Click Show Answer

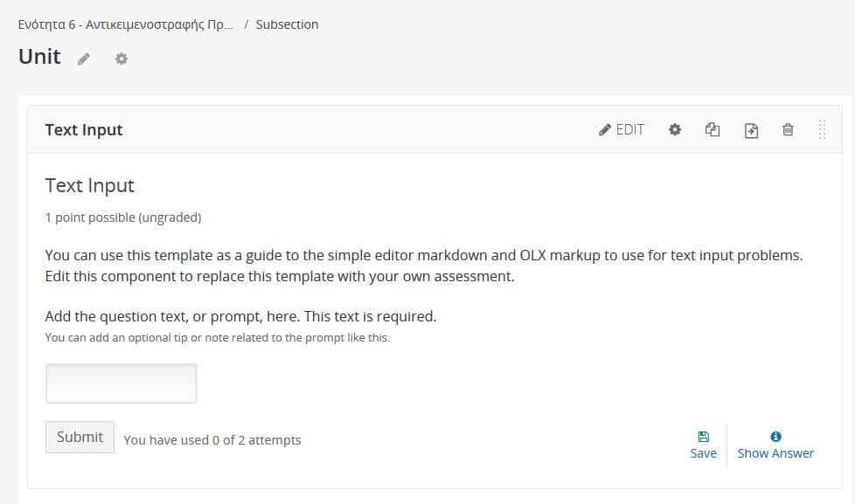(x=775, y=445)
